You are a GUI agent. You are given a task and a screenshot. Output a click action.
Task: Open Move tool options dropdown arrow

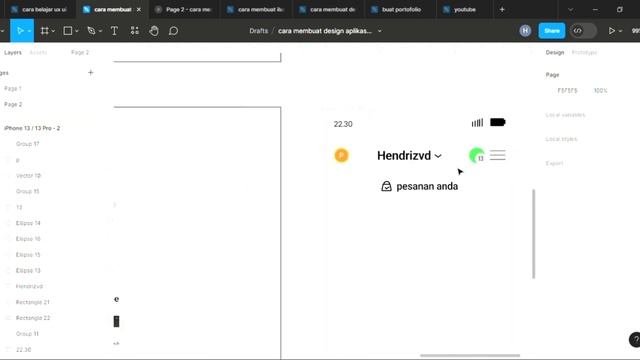pos(29,31)
